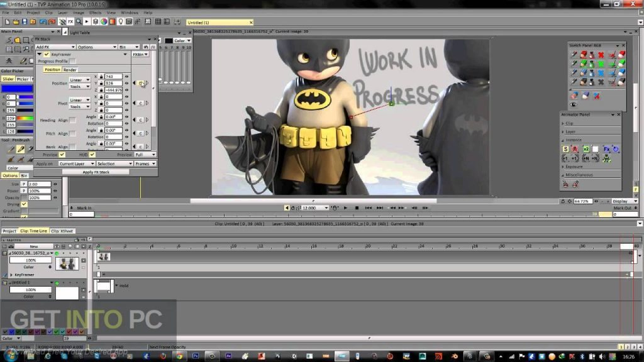The height and width of the screenshot is (362, 644).
Task: Disable the KeyFramer effect checkbox
Action: (x=47, y=54)
